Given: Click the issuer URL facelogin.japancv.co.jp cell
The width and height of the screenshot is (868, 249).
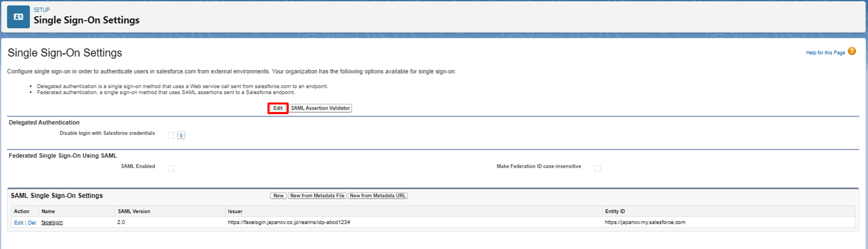Looking at the screenshot, I should (x=289, y=222).
